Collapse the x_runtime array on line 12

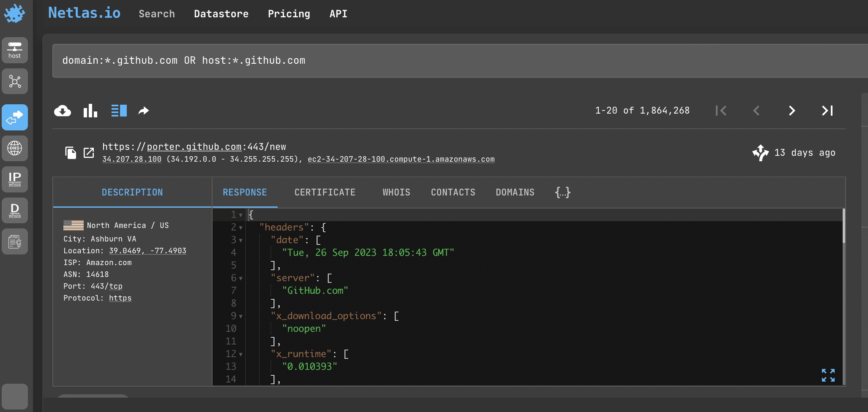241,355
